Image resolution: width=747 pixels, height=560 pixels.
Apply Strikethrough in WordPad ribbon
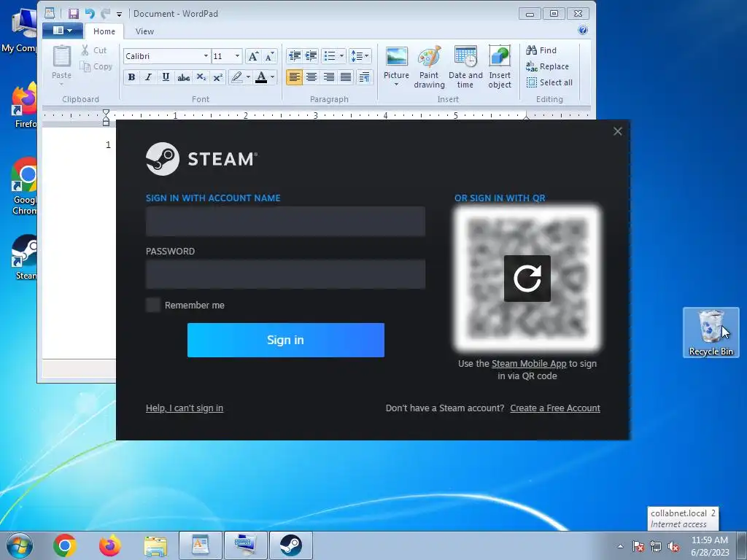coord(183,77)
